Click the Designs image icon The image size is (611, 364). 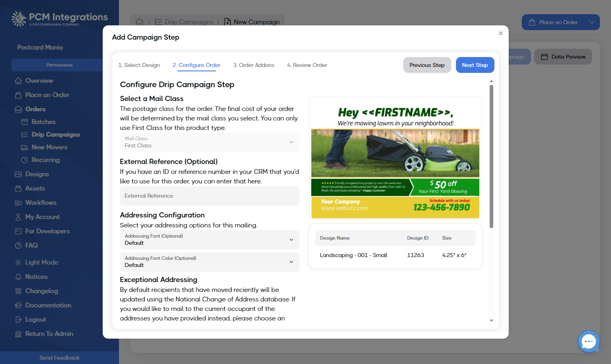tap(18, 174)
